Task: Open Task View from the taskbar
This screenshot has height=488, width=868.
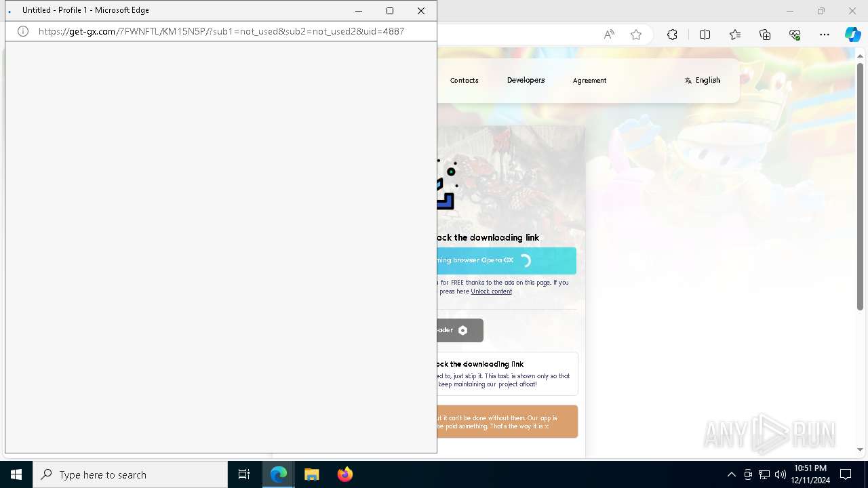Action: click(244, 474)
